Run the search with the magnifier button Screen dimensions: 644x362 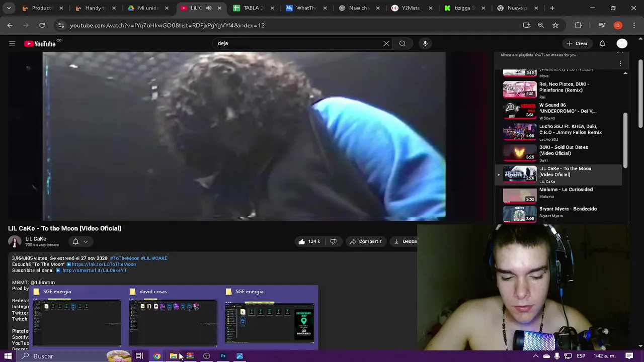coord(403,43)
